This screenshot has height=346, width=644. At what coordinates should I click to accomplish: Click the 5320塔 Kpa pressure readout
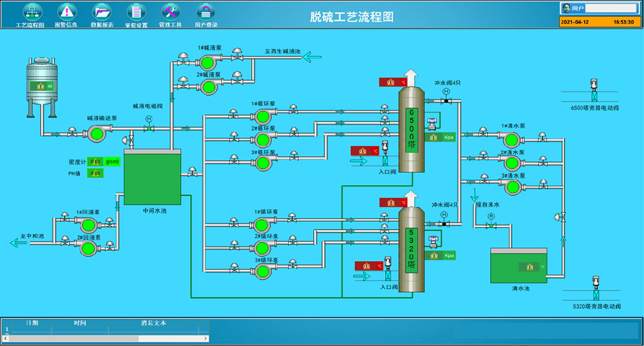441,255
